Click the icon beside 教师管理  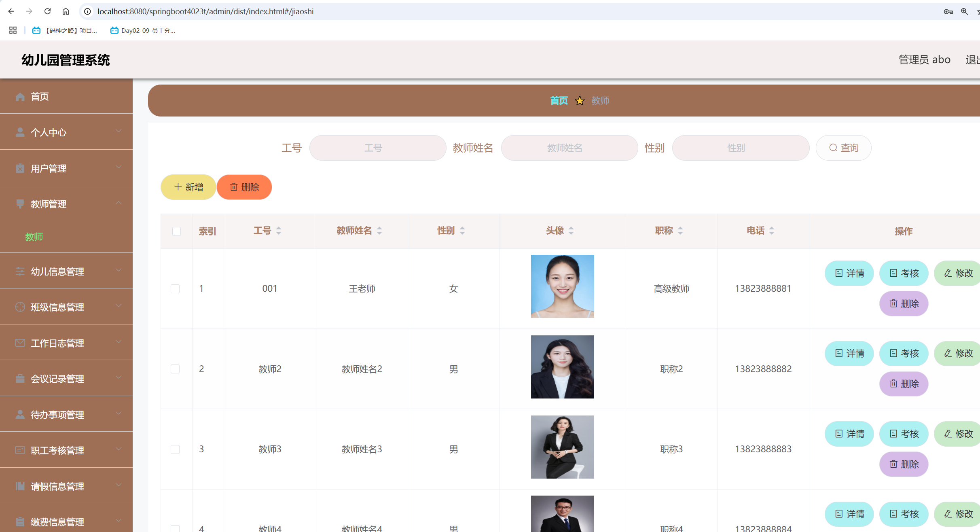(x=20, y=204)
